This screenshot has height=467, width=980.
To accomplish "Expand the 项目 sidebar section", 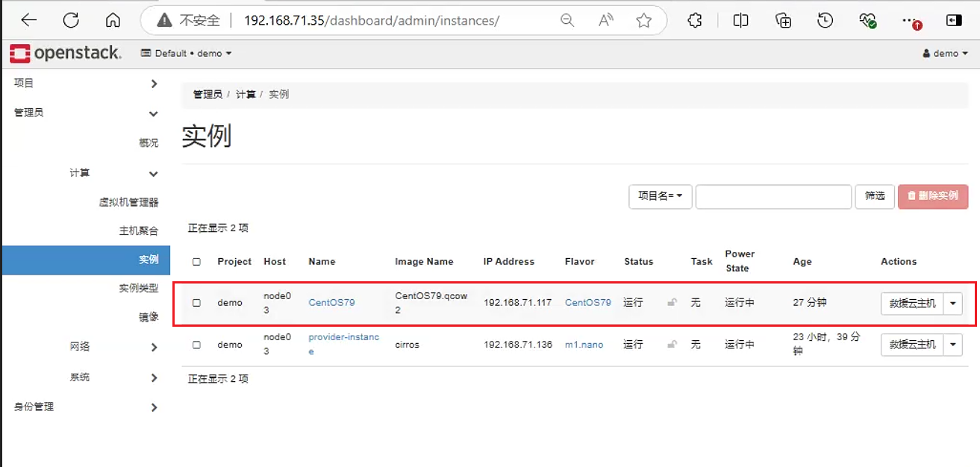I will point(85,84).
